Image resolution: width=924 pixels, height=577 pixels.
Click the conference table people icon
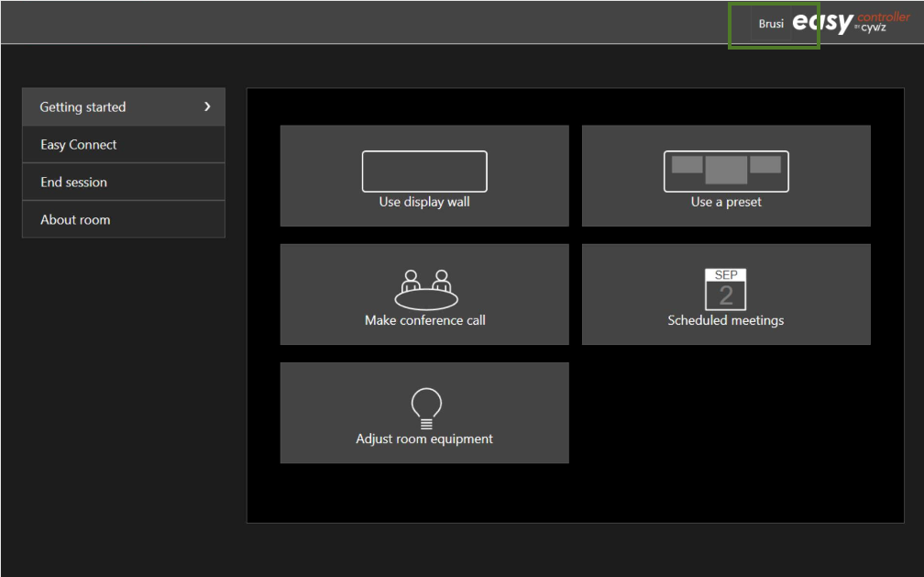click(424, 289)
